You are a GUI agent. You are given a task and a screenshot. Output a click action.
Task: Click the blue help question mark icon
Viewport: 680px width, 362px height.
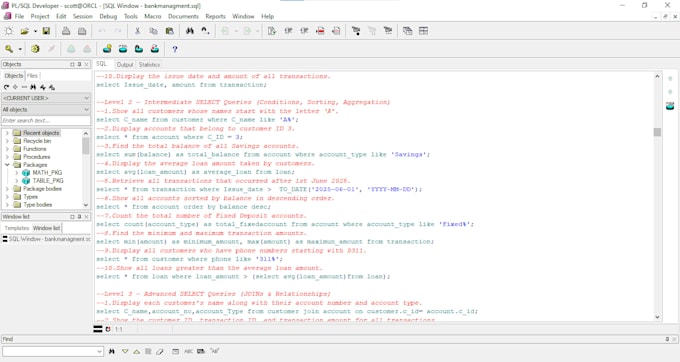175,49
